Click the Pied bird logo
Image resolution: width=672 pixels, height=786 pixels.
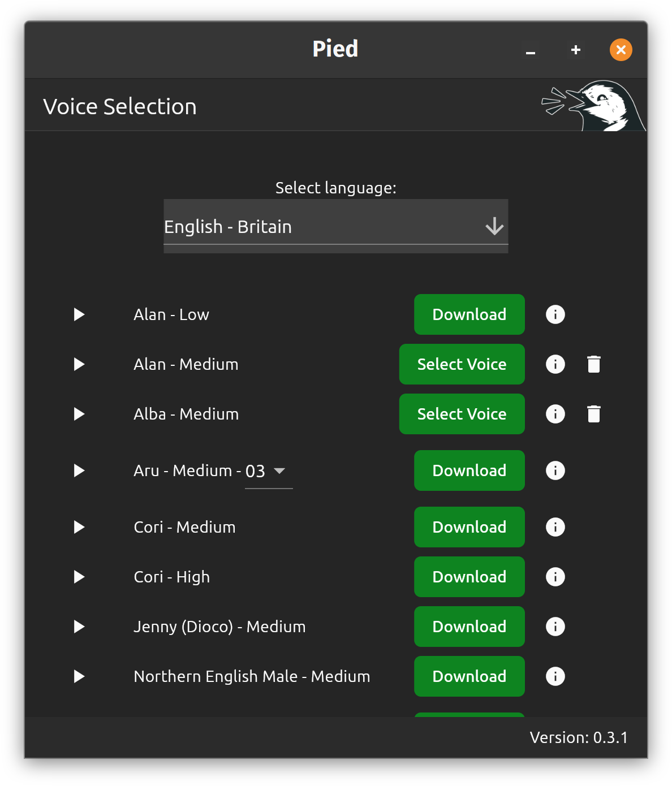click(593, 104)
